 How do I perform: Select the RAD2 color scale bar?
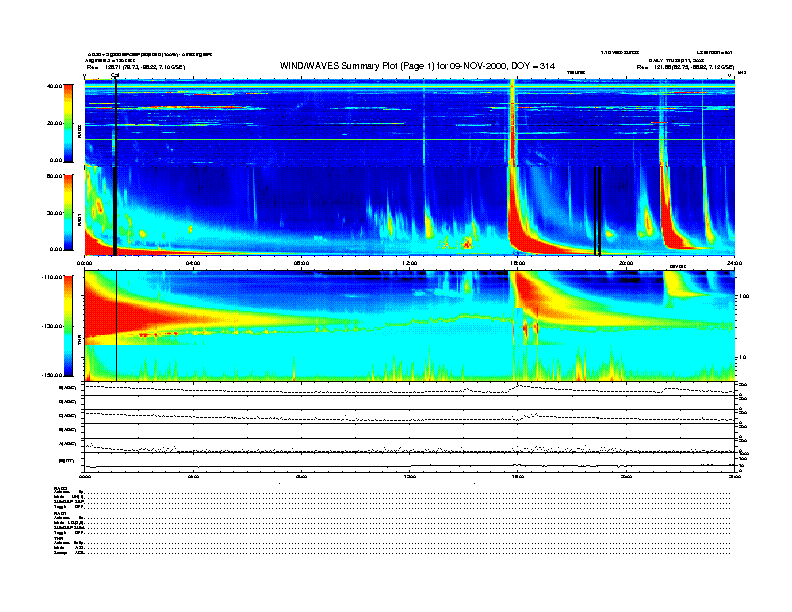click(68, 123)
